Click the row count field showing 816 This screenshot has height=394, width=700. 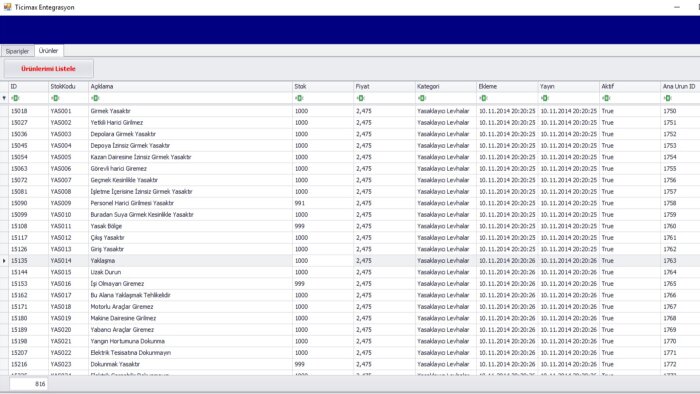point(28,384)
